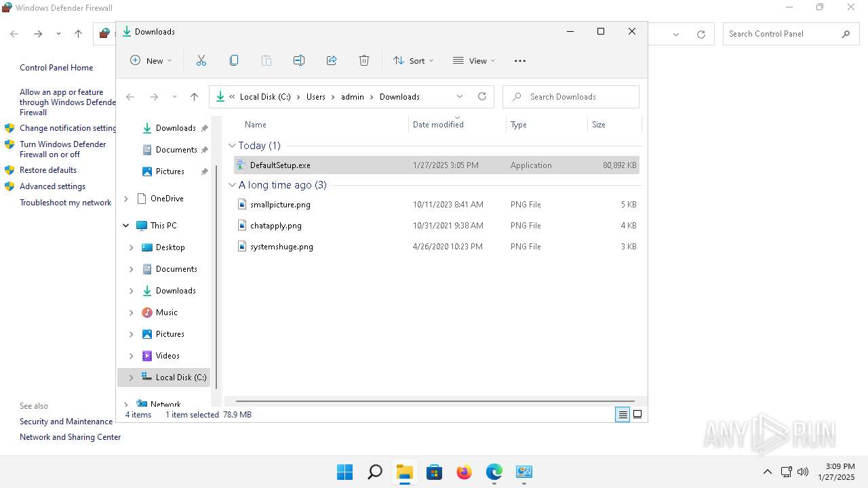The width and height of the screenshot is (868, 488).
Task: Refresh the Downloads folder view
Action: (482, 96)
